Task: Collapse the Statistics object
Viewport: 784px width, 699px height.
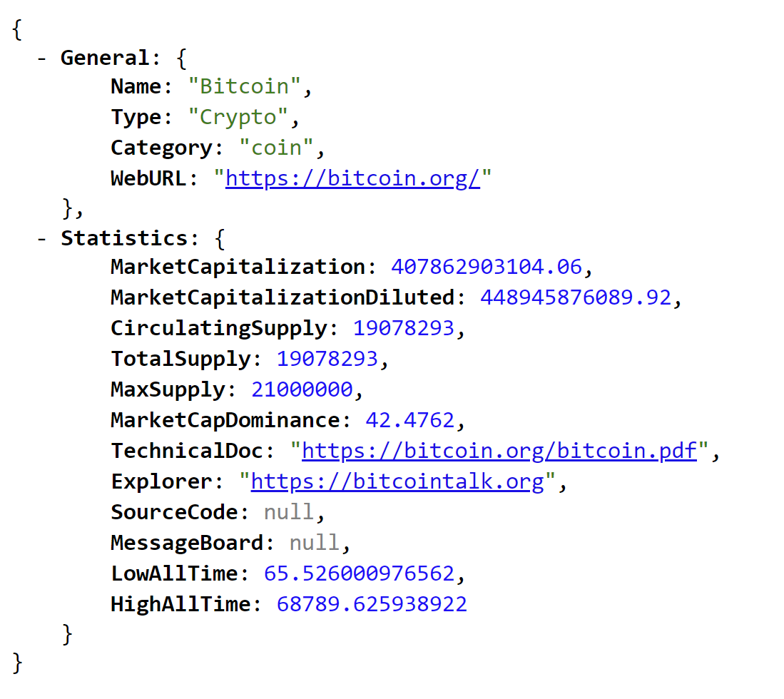Action: pos(41,239)
